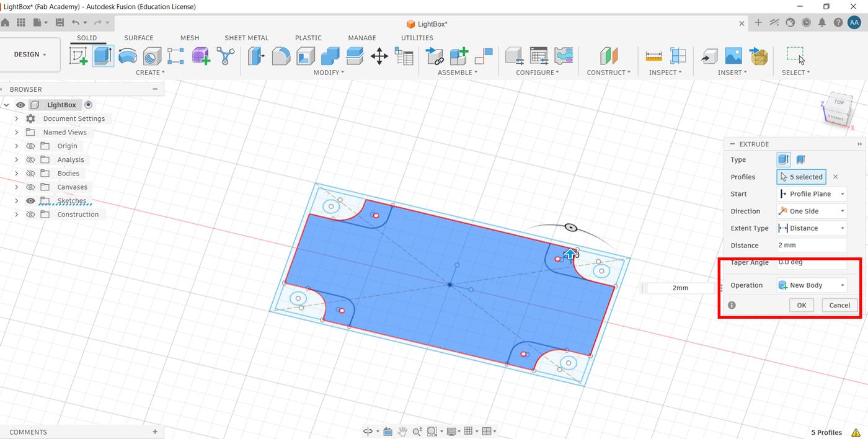Select the Joint tool icon
The image size is (868, 439).
(x=484, y=56)
